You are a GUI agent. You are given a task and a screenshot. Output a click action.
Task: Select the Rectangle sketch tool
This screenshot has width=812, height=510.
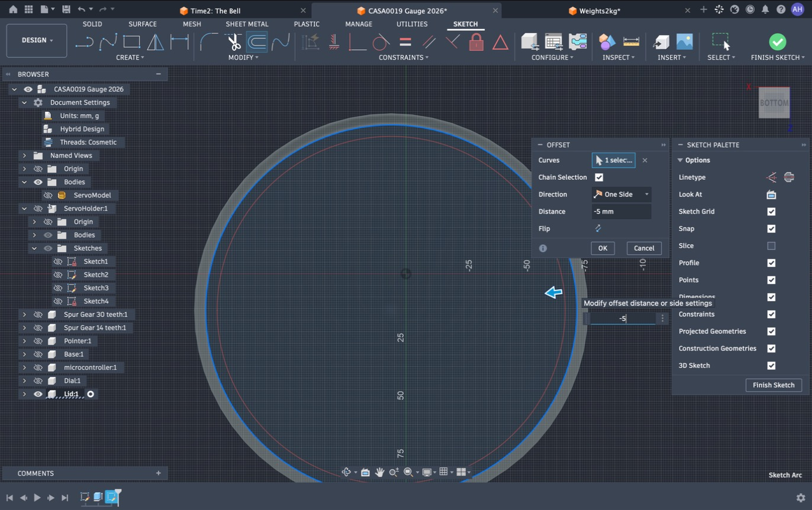(131, 42)
